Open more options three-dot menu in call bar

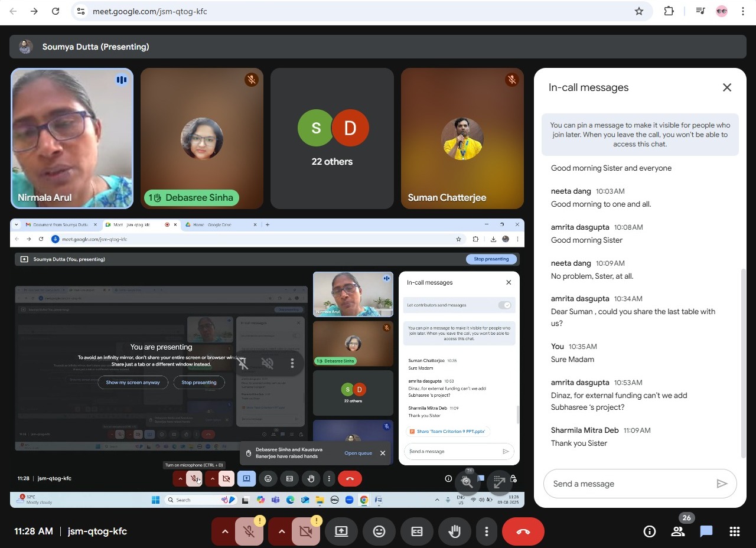tap(486, 531)
